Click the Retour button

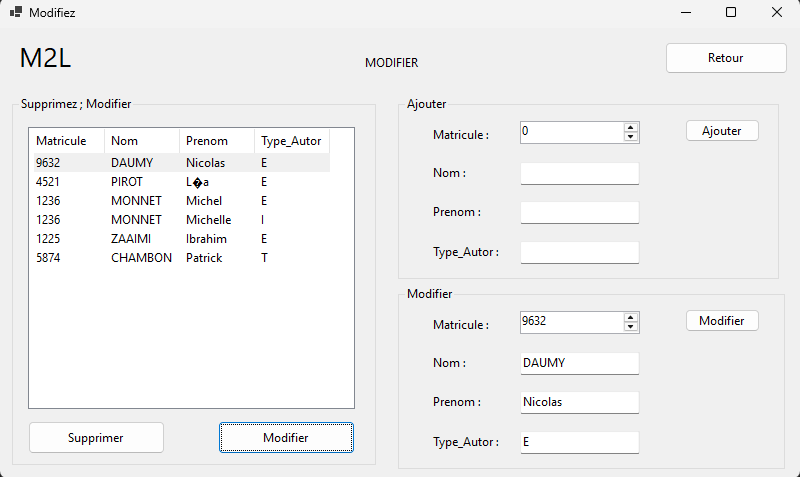point(726,58)
